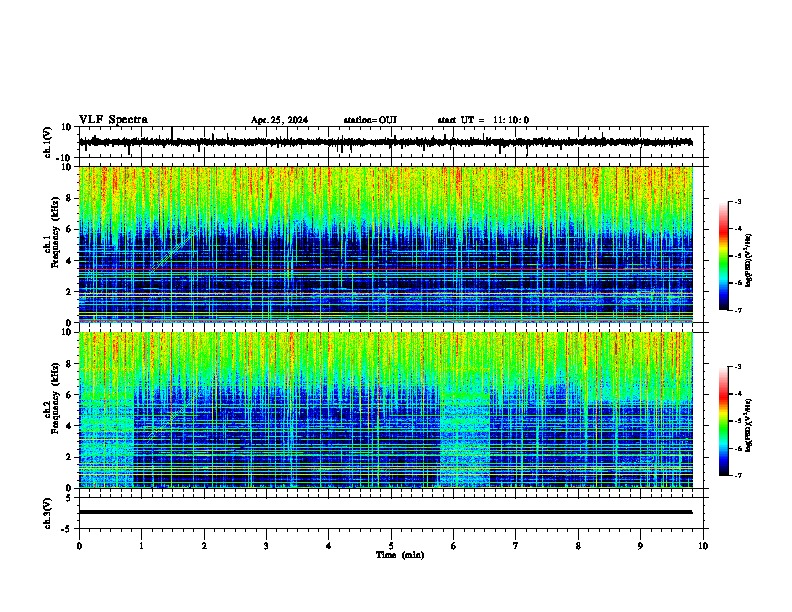The height and width of the screenshot is (612, 792).
Task: Click the ch.1 spectrogram plot
Action: coord(386,244)
